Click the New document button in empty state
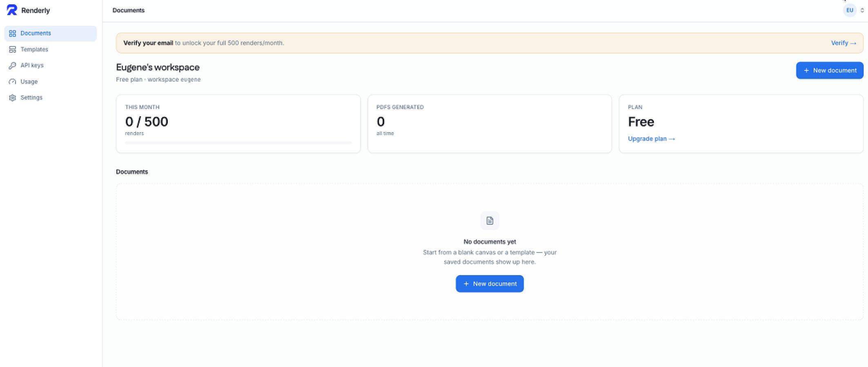 pos(490,284)
